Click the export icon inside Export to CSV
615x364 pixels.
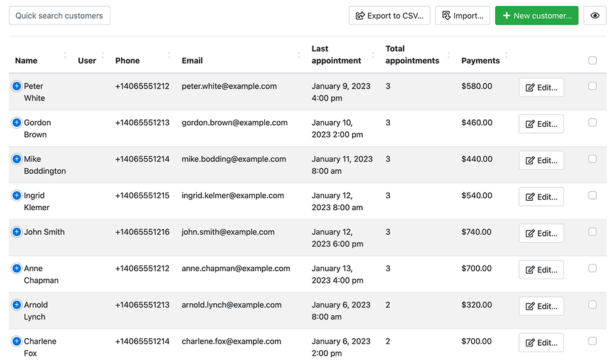(361, 15)
